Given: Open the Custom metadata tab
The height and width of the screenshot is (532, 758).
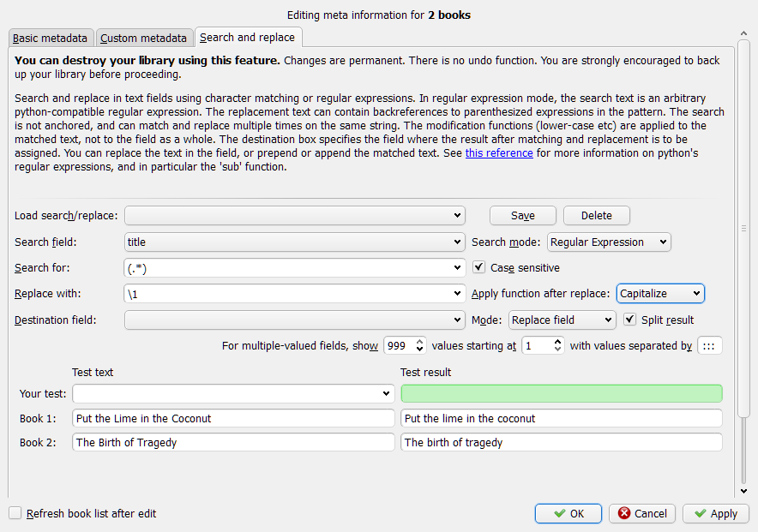Looking at the screenshot, I should [143, 38].
